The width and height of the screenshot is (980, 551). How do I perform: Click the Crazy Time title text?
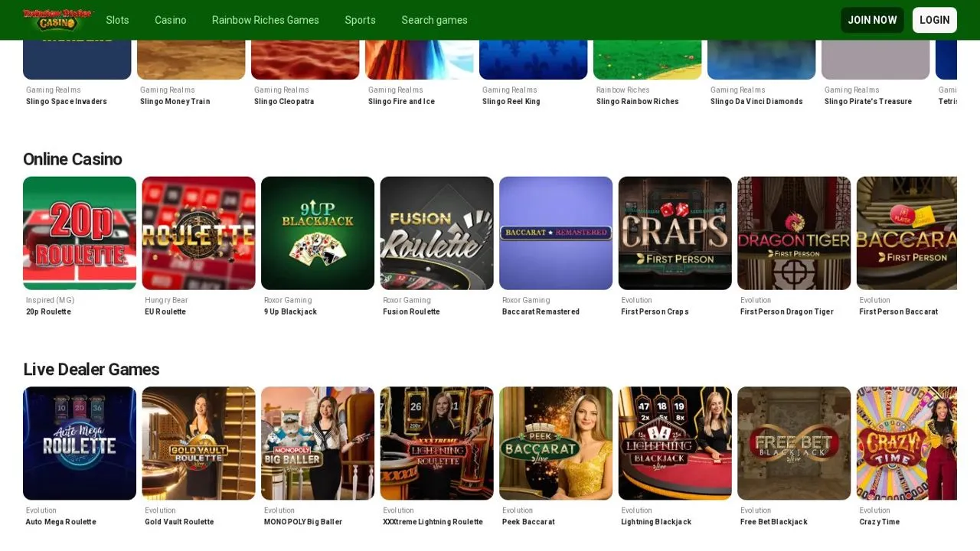[x=880, y=522]
